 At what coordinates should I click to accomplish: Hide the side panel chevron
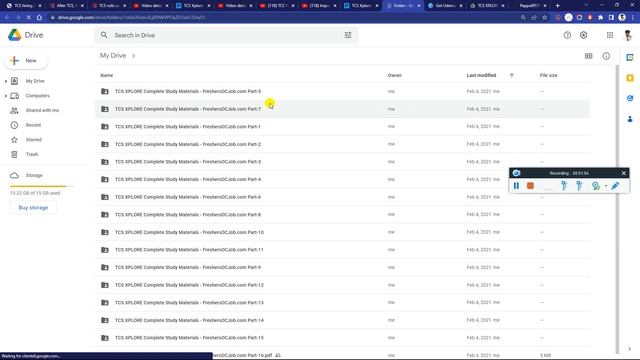629,349
